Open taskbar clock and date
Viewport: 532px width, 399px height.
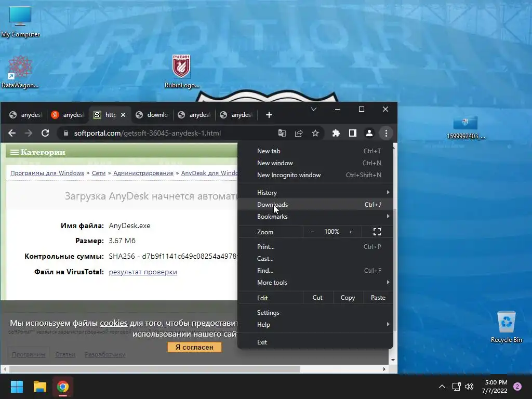click(495, 387)
